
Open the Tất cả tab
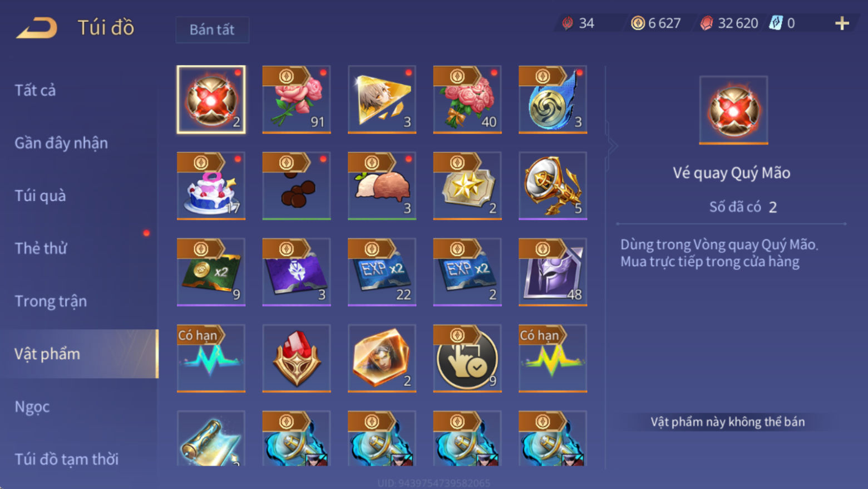35,90
